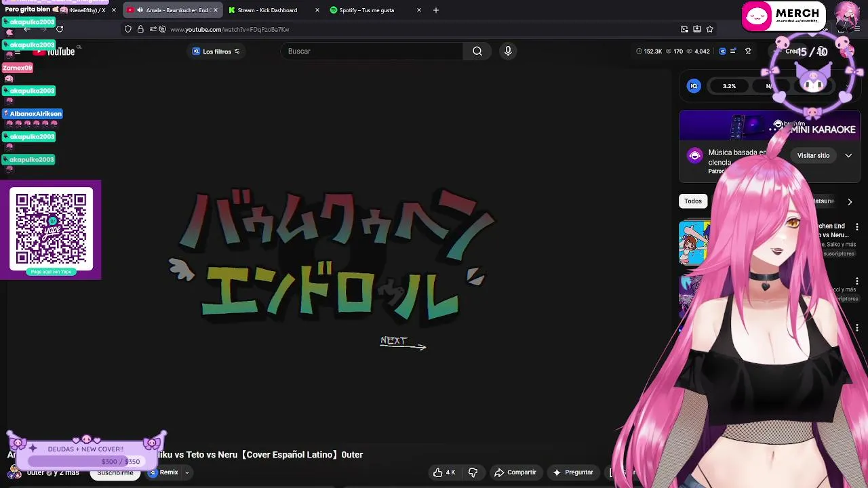The image size is (868, 488).
Task: Expand the ad options chevron
Action: [848, 156]
